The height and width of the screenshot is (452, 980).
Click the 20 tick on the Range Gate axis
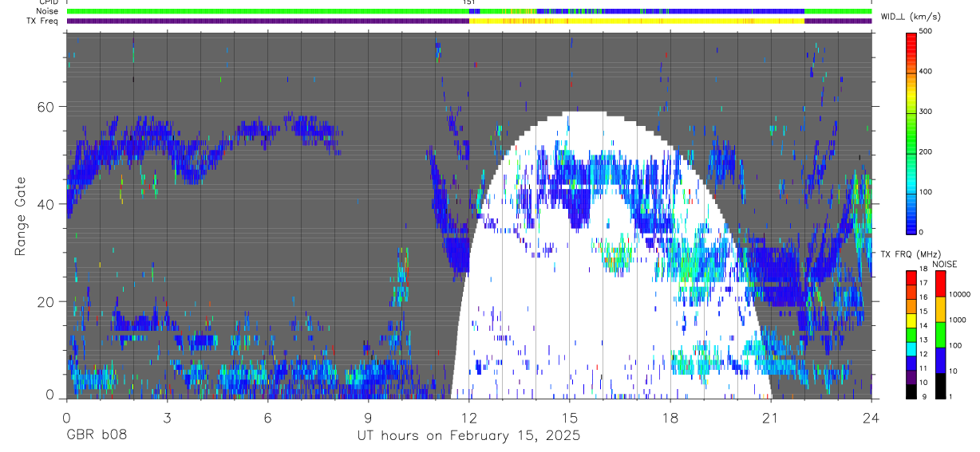click(x=46, y=301)
